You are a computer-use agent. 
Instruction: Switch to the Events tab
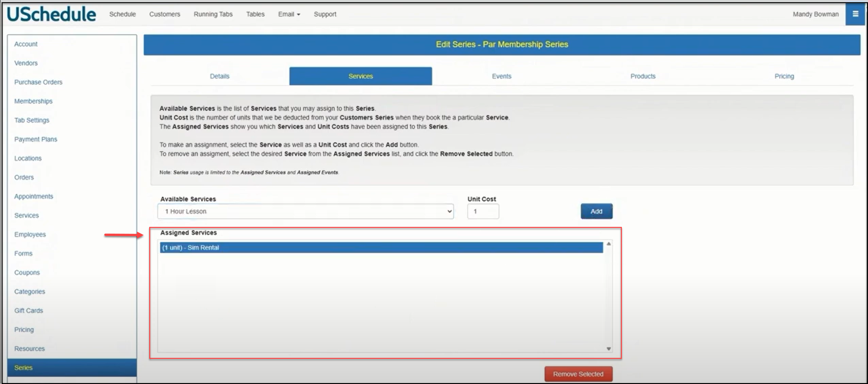pyautogui.click(x=501, y=76)
